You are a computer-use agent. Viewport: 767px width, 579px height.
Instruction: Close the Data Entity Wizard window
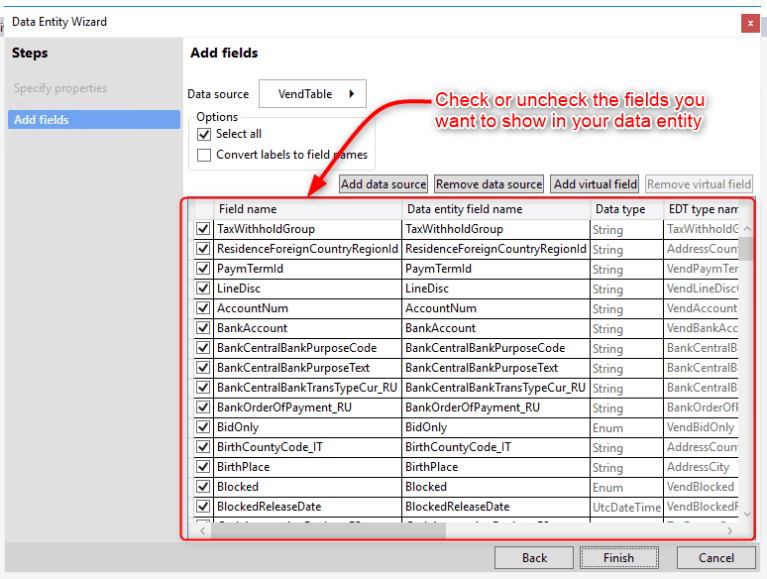pyautogui.click(x=750, y=23)
